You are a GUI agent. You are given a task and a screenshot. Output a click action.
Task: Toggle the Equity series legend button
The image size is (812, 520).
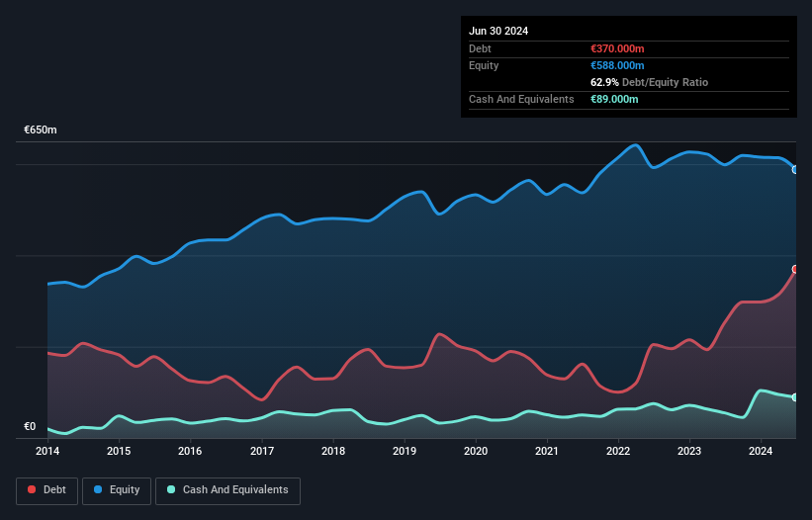tap(117, 490)
